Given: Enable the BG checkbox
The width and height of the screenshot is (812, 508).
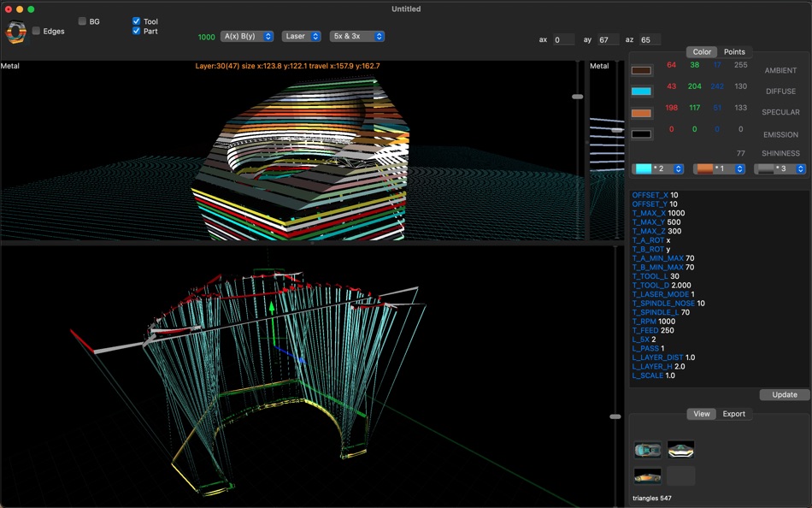Looking at the screenshot, I should 82,21.
